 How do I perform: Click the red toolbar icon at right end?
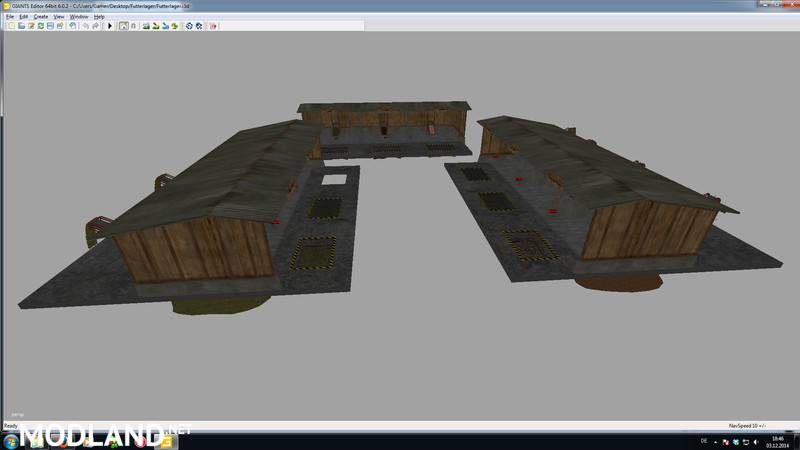(213, 26)
